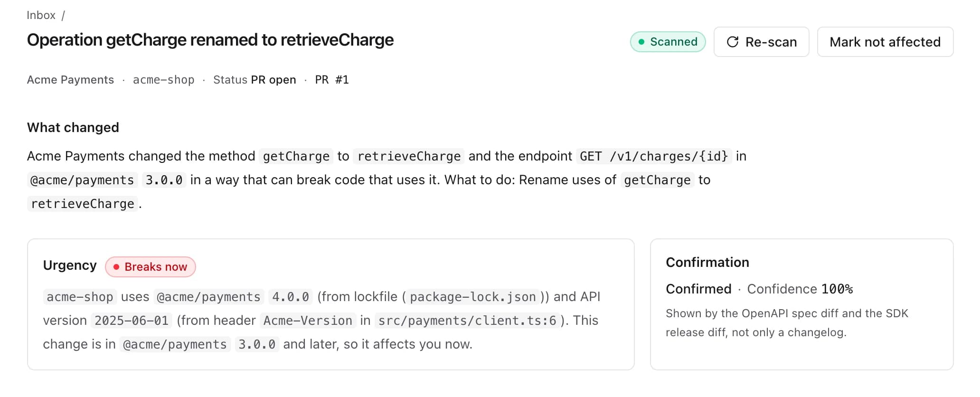
Task: Click the acme-shop chip in the Urgency card
Action: tap(80, 297)
